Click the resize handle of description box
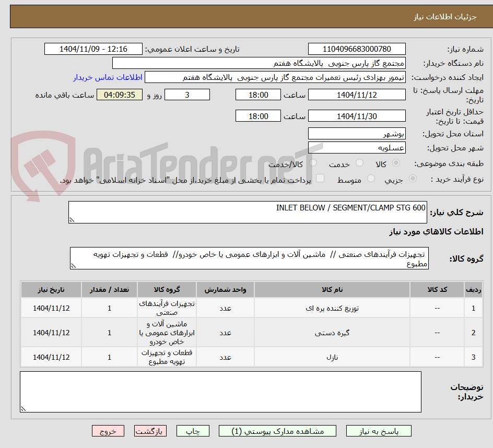Viewport: 493px width, 448px height. 72,220
